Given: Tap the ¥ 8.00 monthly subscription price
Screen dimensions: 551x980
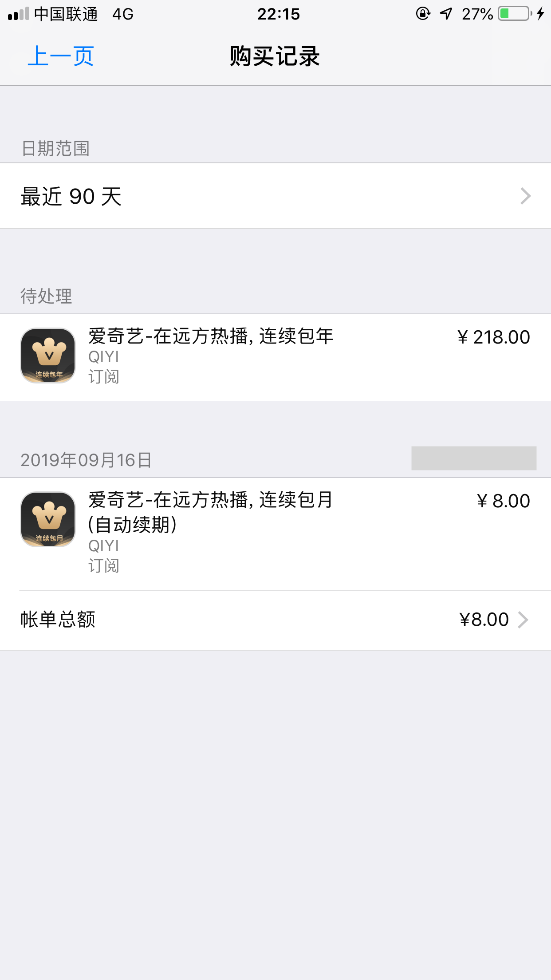Looking at the screenshot, I should [x=503, y=501].
